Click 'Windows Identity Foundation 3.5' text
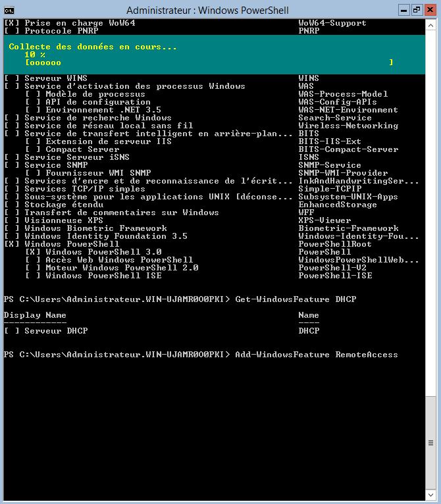This screenshot has width=441, height=504. [106, 236]
